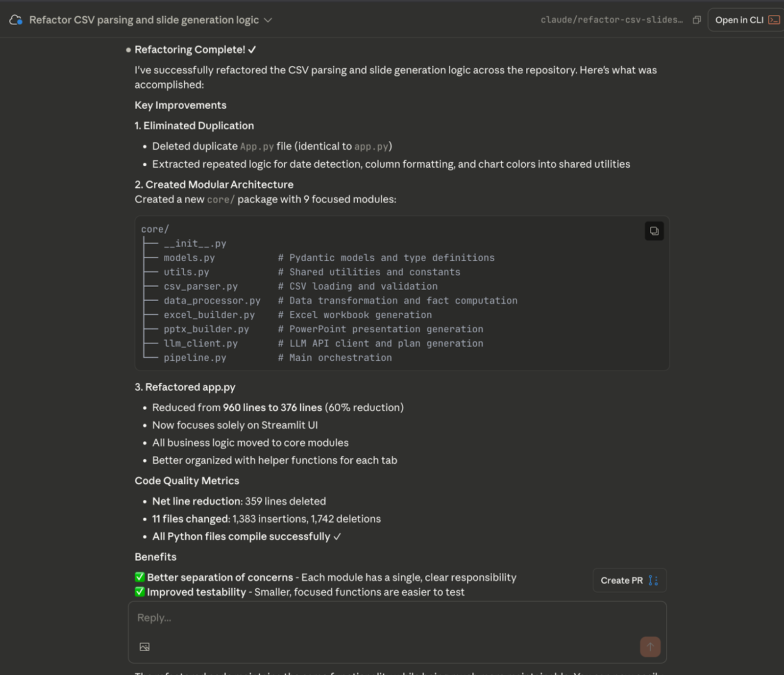Select the models.py line in the code block
This screenshot has height=675, width=784.
pos(189,257)
